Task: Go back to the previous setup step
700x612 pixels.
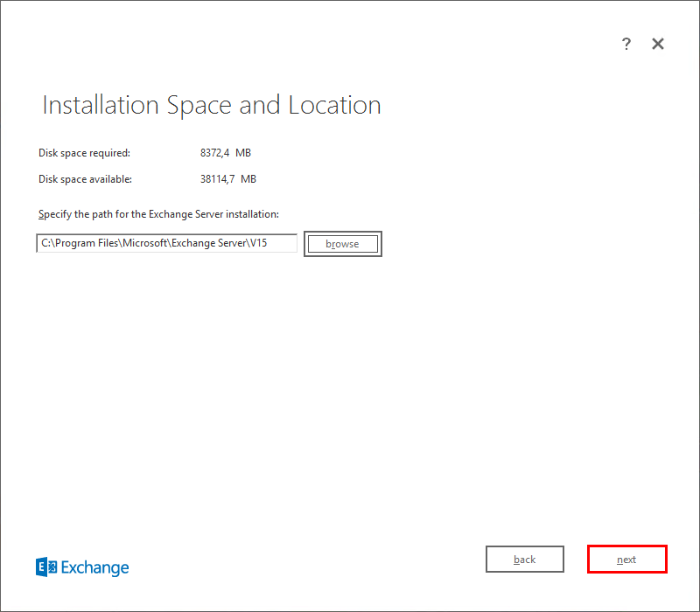Action: coord(524,559)
